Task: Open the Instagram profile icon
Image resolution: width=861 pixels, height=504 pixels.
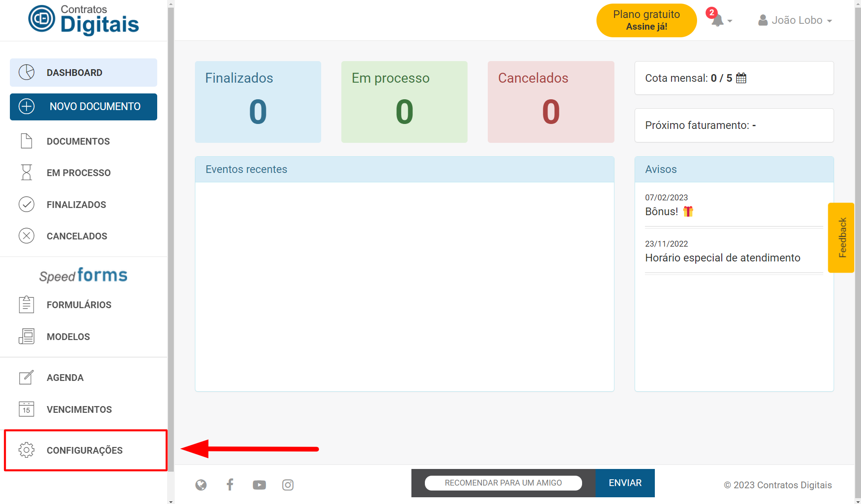Action: click(288, 485)
